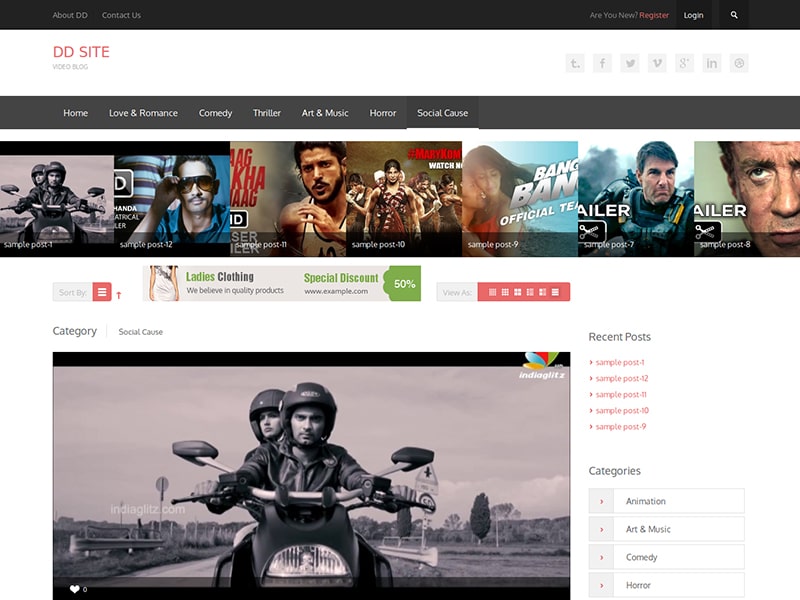Click the Category page heading
The width and height of the screenshot is (800, 600).
pos(74,331)
